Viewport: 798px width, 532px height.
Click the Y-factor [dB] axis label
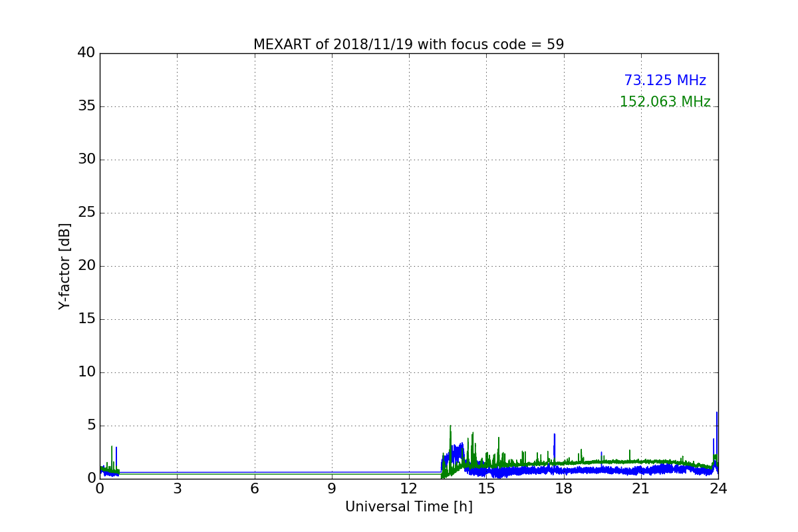pos(65,266)
